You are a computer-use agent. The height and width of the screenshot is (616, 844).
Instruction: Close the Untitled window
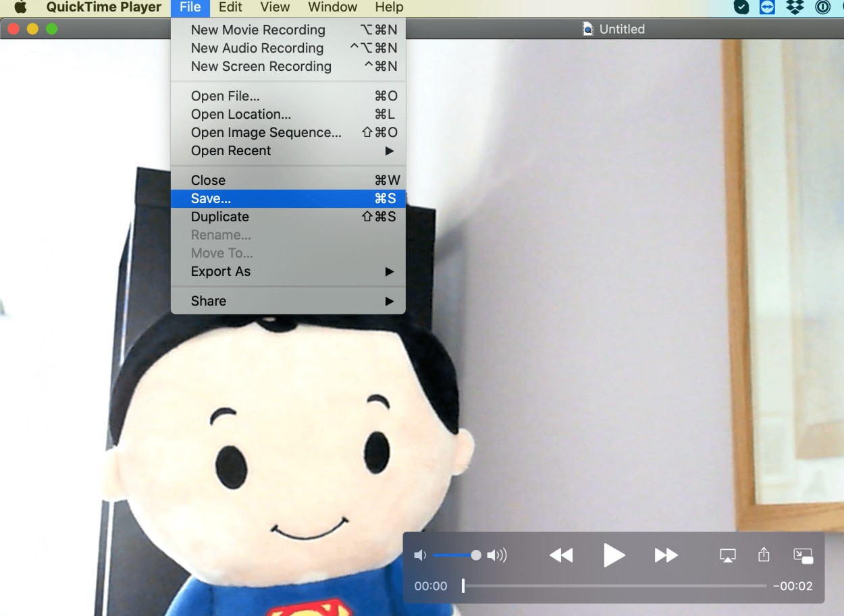click(x=13, y=29)
